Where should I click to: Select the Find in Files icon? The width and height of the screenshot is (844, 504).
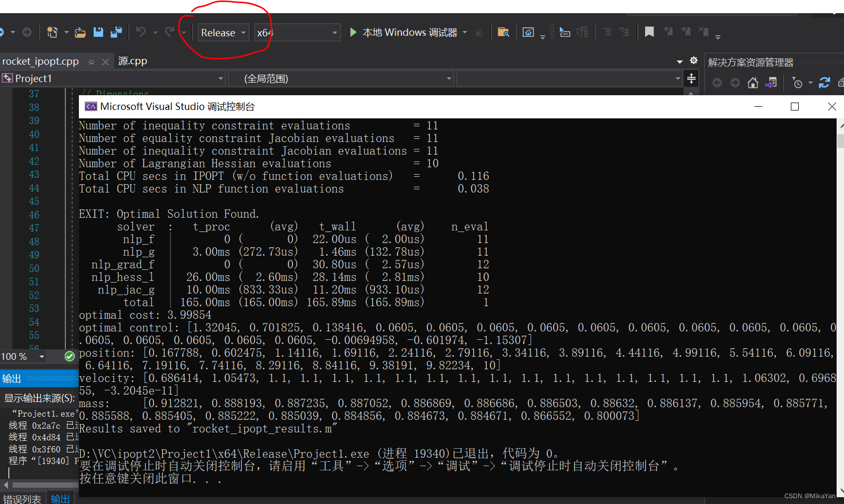pyautogui.click(x=504, y=32)
